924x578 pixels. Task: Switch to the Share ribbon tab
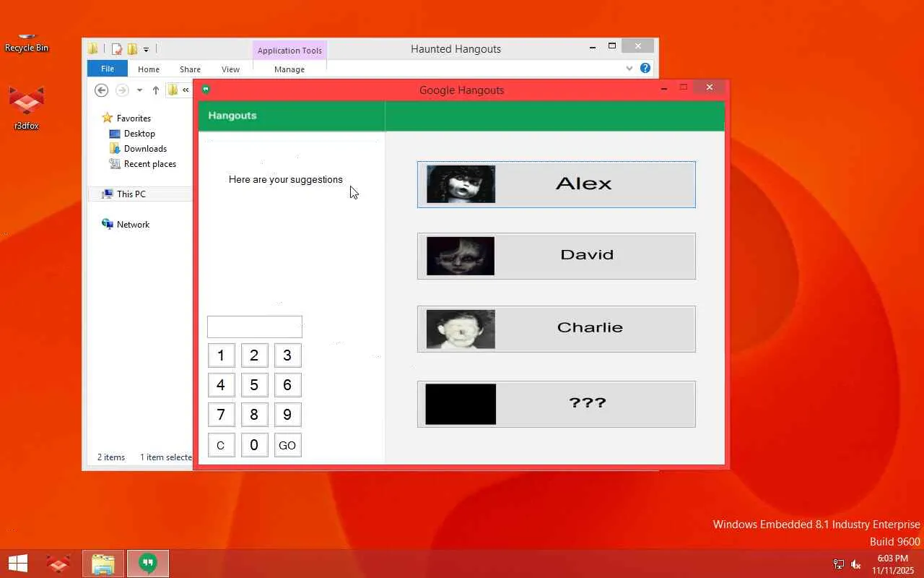tap(190, 69)
